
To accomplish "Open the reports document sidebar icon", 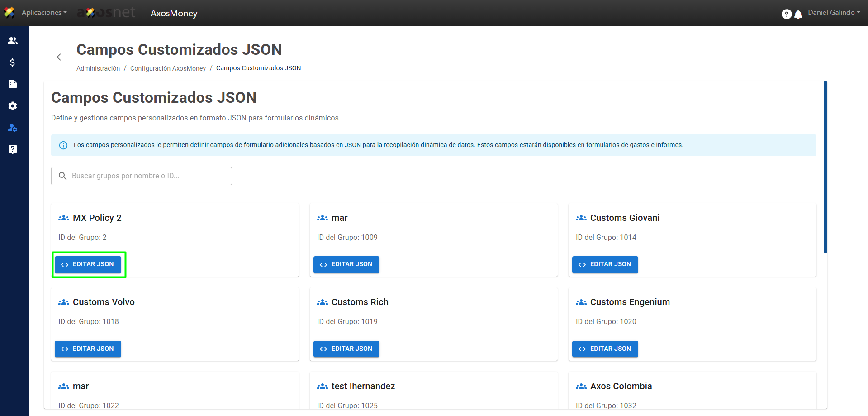I will [13, 84].
